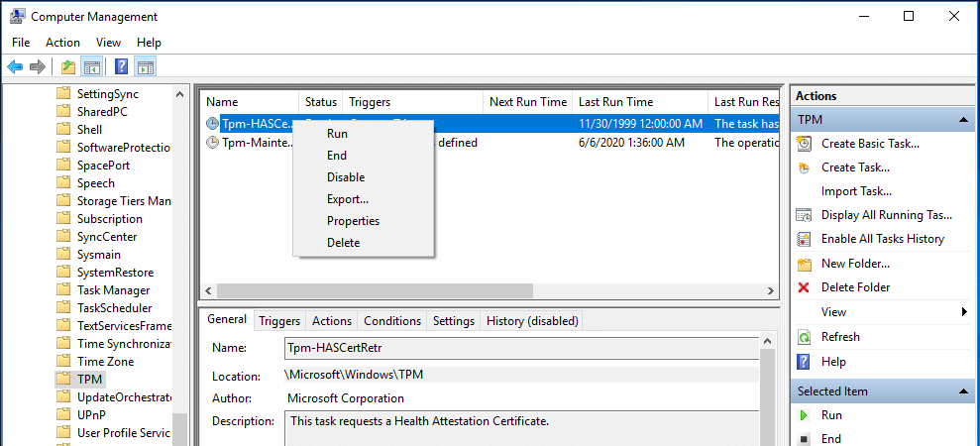The image size is (980, 446).
Task: Click the tree pane scroll-up arrow
Action: 180,94
